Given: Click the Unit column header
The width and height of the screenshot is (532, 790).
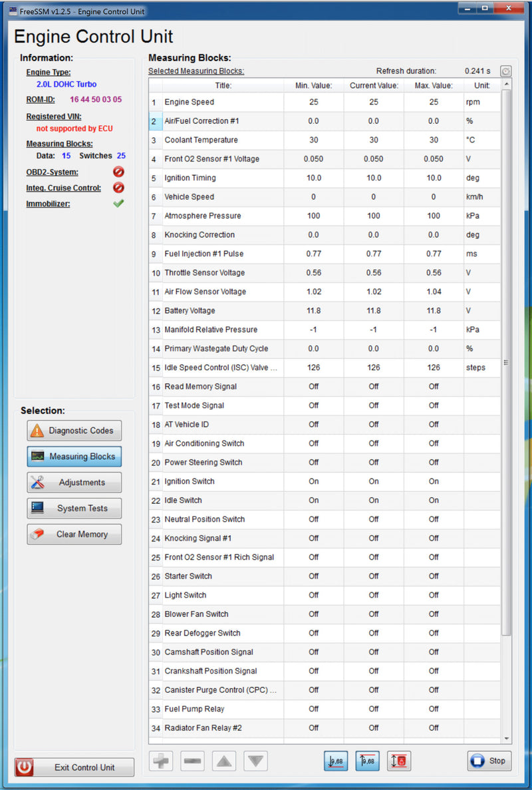Looking at the screenshot, I should [481, 86].
